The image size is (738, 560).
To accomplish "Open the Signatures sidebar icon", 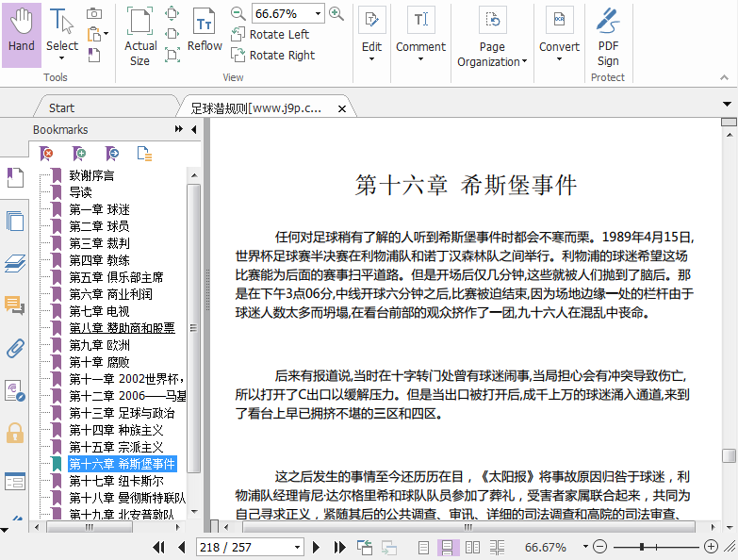I will coord(15,390).
